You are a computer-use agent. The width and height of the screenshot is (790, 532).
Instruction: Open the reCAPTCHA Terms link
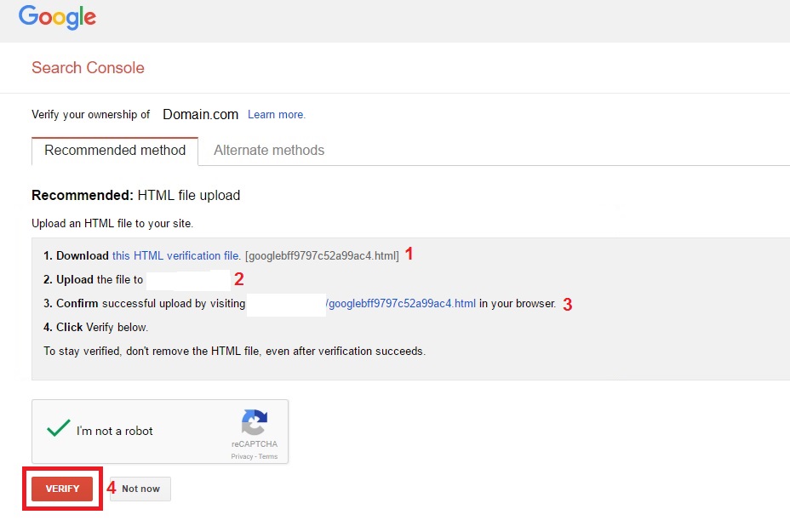[x=268, y=456]
